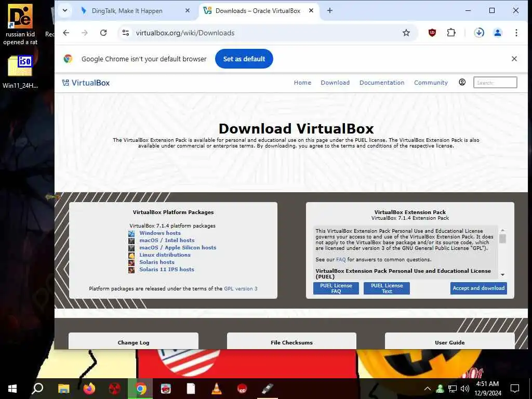
Task: Open the macOS / Apple Silicon hosts link
Action: pyautogui.click(x=178, y=248)
